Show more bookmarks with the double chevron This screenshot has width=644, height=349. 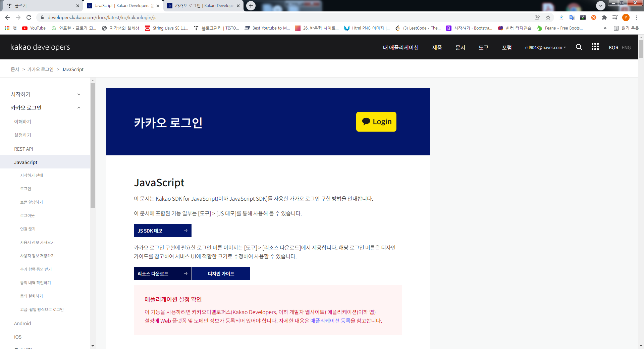point(605,28)
